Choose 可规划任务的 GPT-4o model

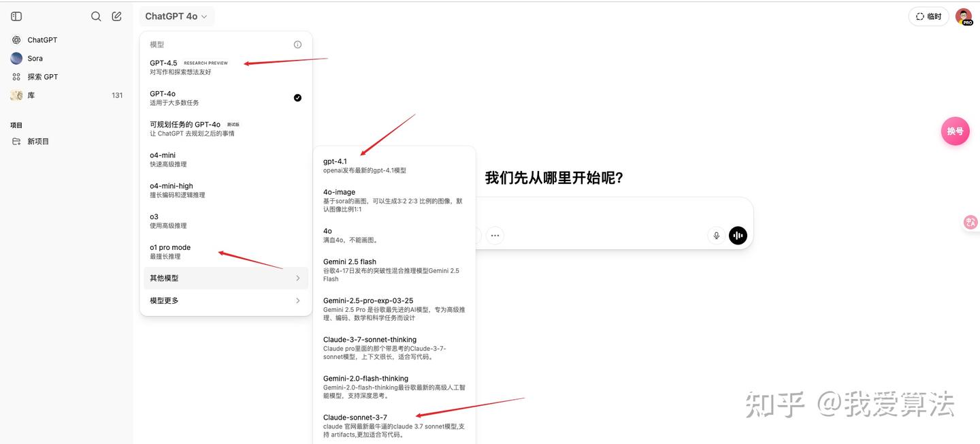click(226, 129)
